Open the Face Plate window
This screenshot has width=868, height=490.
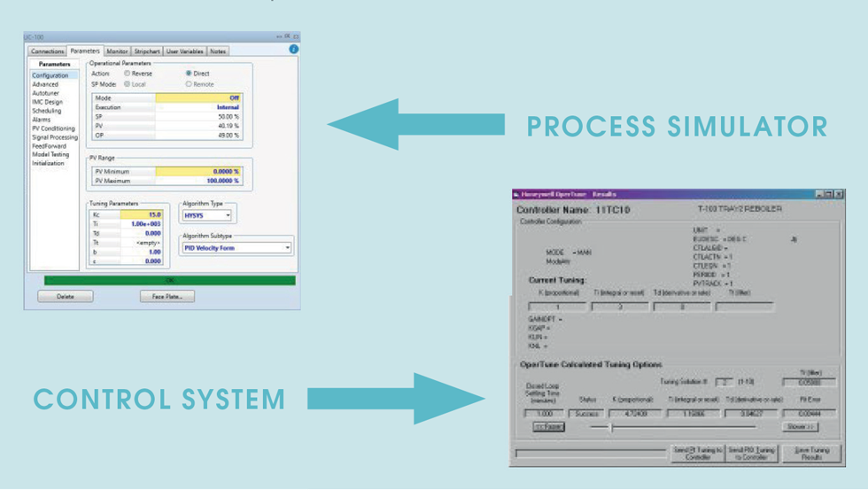(167, 297)
